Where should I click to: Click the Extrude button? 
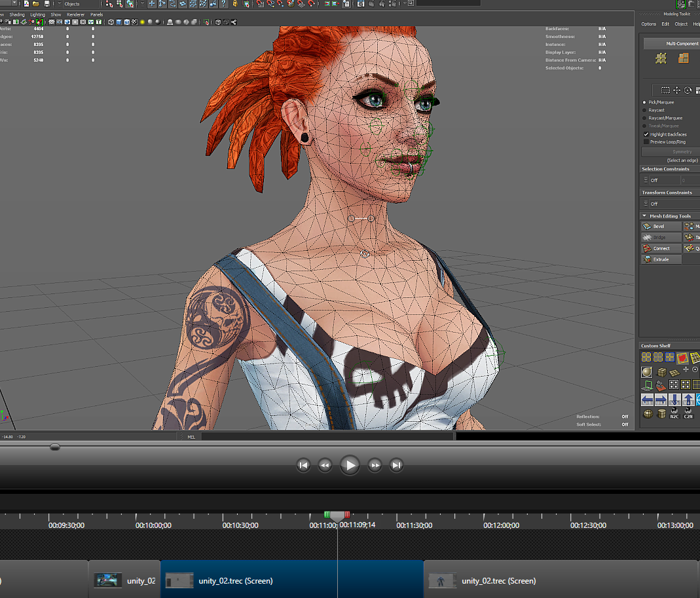pos(661,259)
